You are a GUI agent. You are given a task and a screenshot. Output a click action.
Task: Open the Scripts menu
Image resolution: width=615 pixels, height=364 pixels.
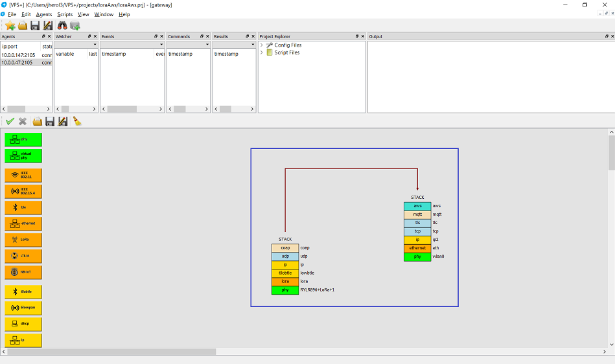(65, 14)
